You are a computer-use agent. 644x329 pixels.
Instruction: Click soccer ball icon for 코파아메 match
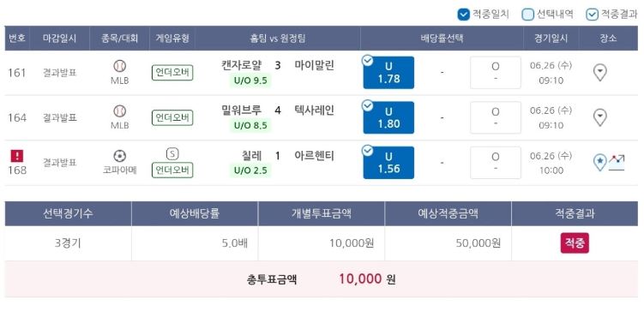119,156
